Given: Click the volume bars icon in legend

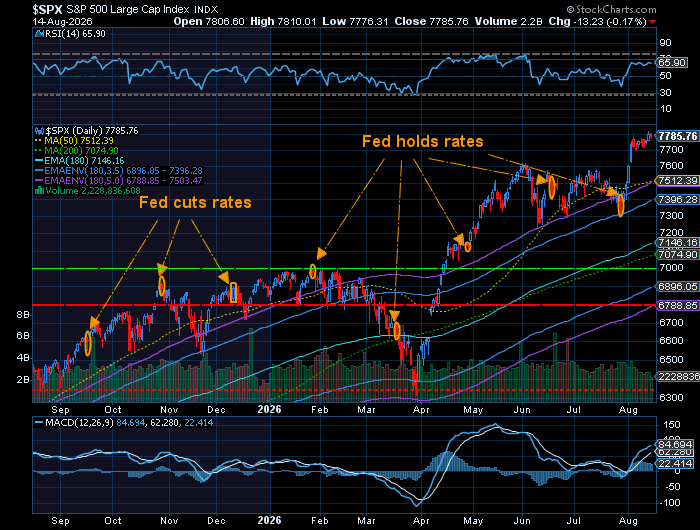Looking at the screenshot, I should coord(39,191).
